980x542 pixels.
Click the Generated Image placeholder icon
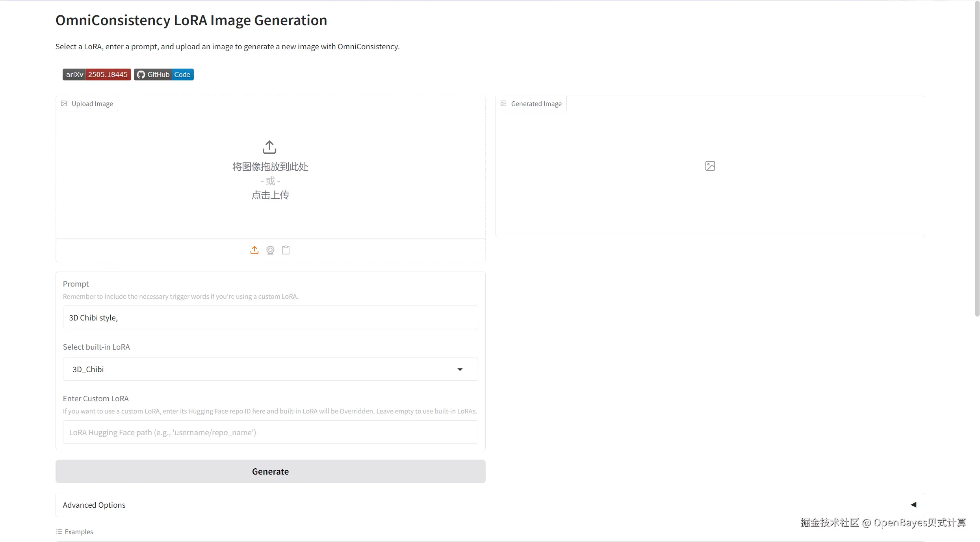pyautogui.click(x=710, y=166)
